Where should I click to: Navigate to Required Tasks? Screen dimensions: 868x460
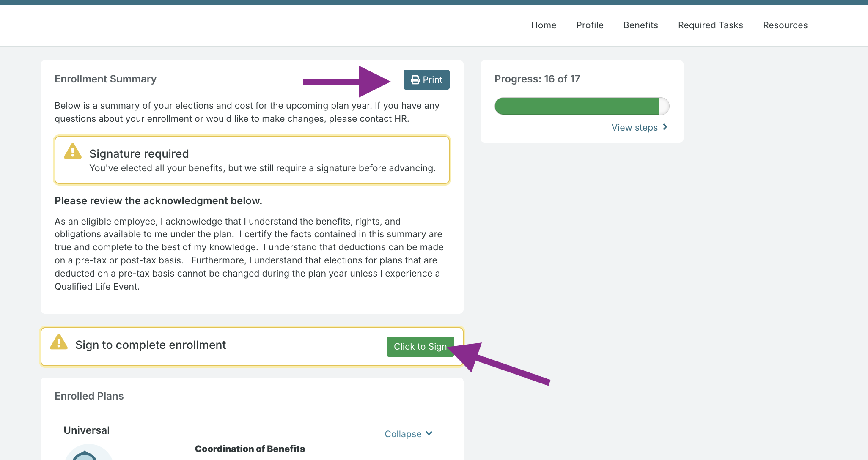point(710,25)
